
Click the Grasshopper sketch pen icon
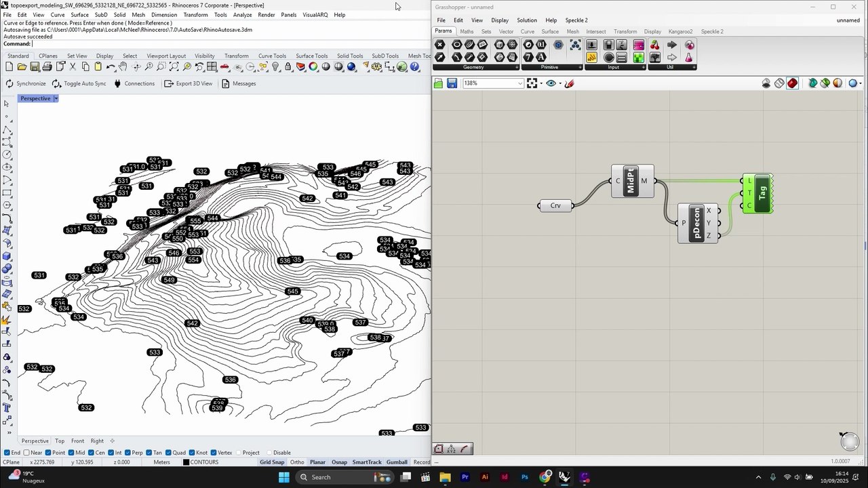pos(569,83)
